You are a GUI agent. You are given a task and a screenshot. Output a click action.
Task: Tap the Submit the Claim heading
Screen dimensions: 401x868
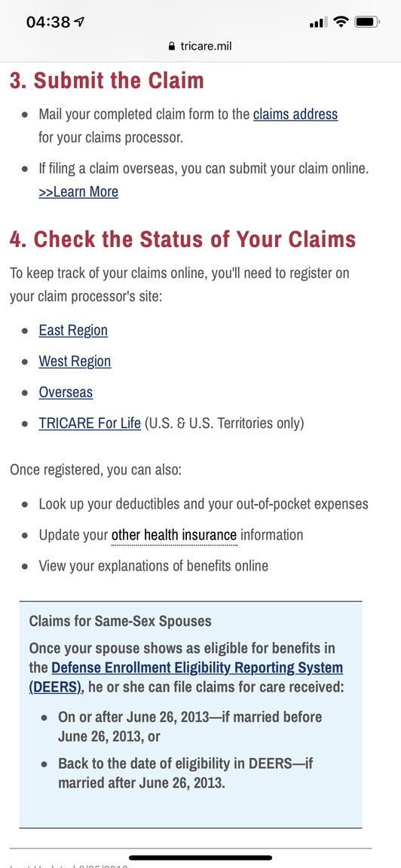pos(107,81)
